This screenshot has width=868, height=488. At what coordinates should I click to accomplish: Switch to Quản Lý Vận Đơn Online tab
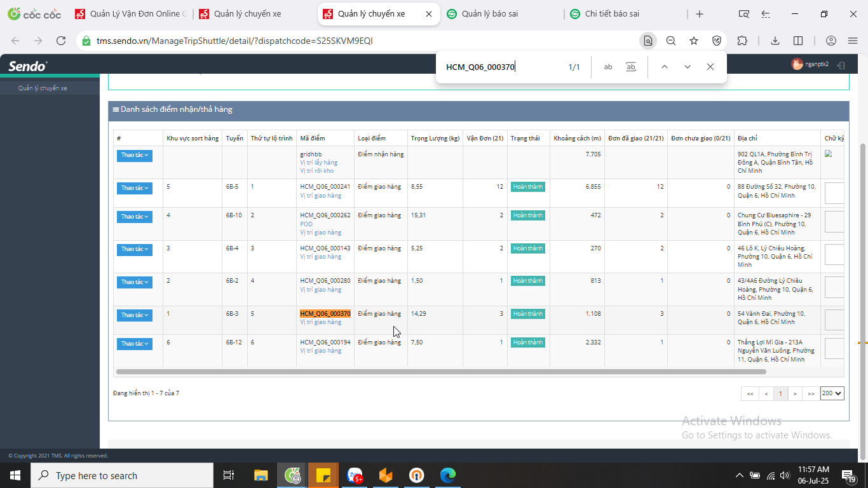click(130, 14)
